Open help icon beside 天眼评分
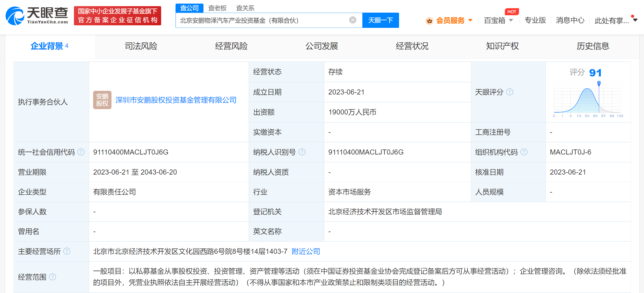 (x=510, y=92)
